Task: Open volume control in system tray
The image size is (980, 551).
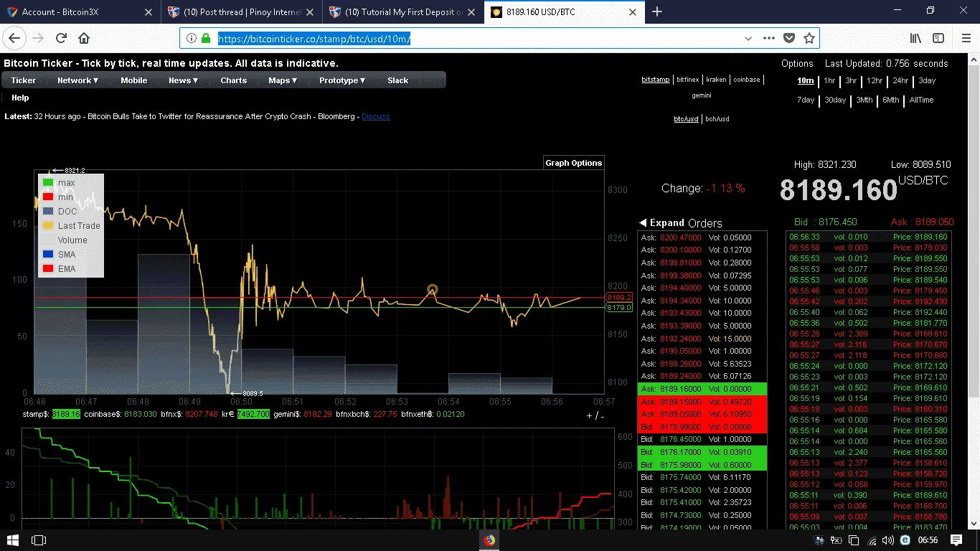Action: click(x=887, y=540)
